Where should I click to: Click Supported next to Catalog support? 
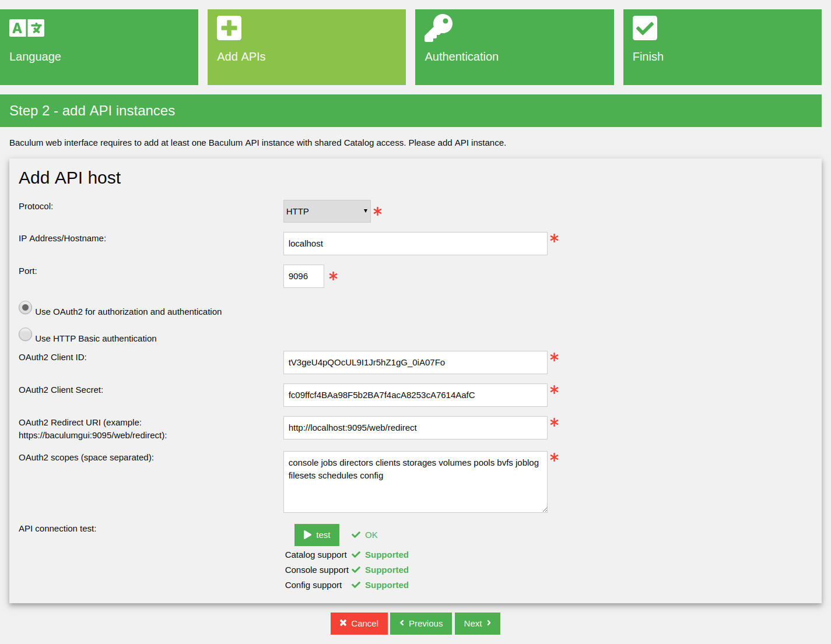pos(387,555)
